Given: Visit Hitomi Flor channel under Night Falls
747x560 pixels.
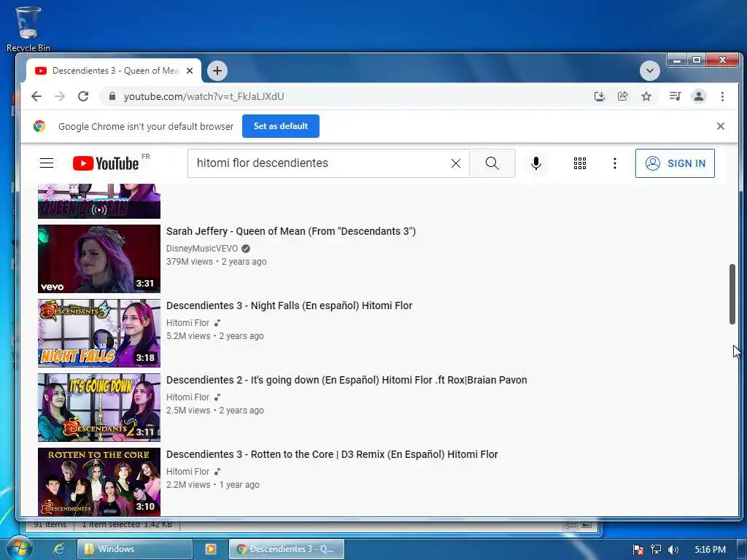Looking at the screenshot, I should [187, 323].
